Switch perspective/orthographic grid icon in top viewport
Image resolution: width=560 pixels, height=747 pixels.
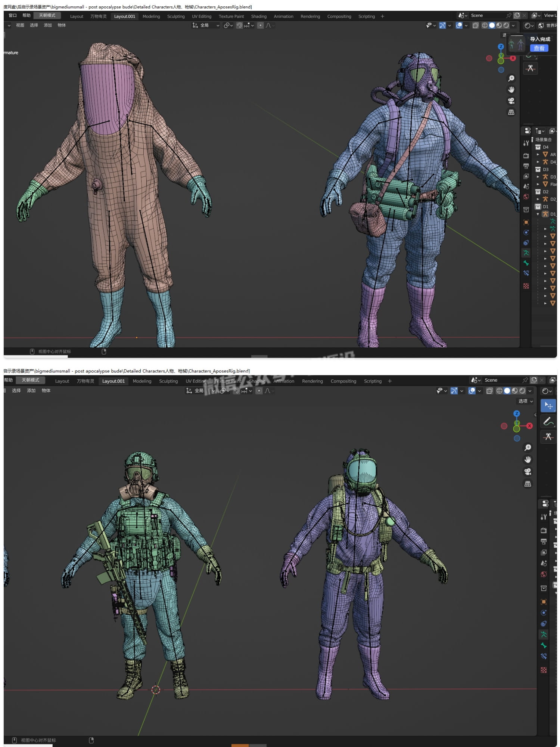(x=511, y=112)
